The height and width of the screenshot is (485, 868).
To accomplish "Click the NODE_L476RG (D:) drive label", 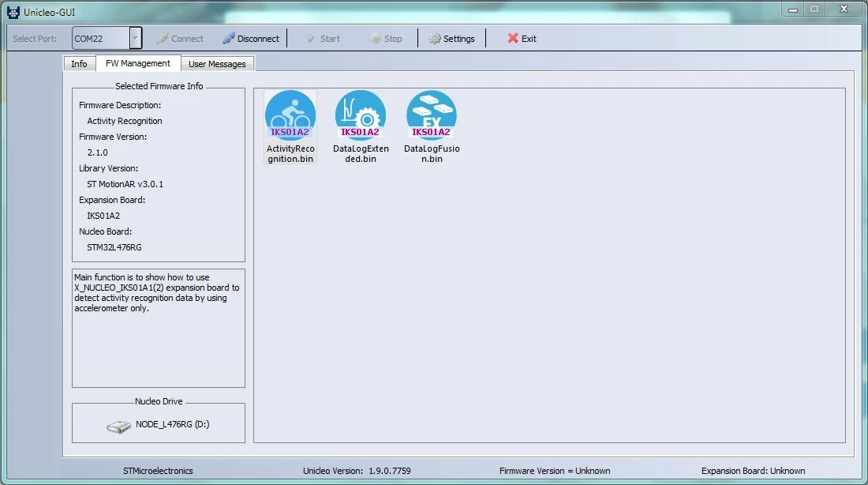I will tap(172, 424).
